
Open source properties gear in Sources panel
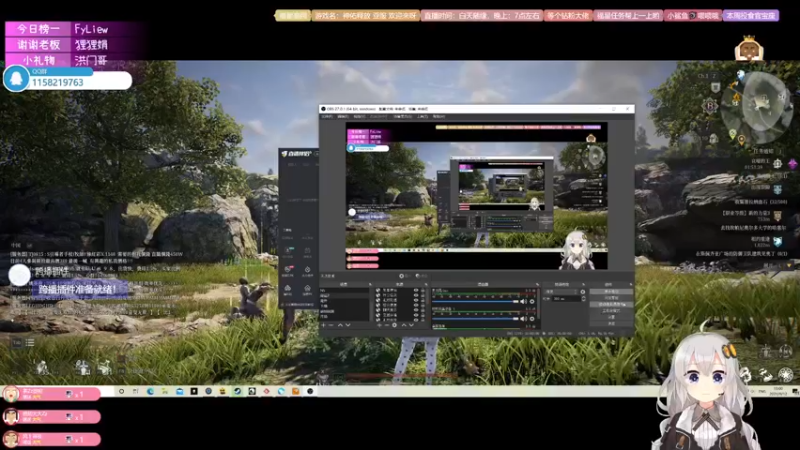click(x=394, y=325)
